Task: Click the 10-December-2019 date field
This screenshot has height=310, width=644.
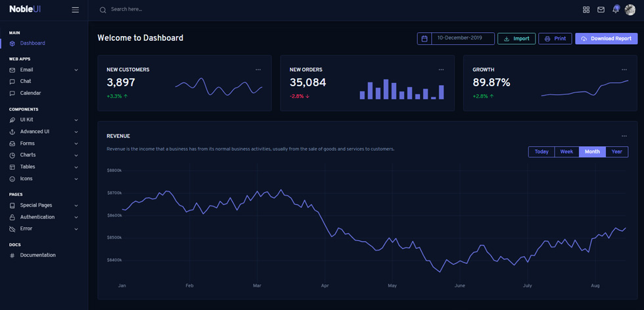Action: tap(463, 38)
